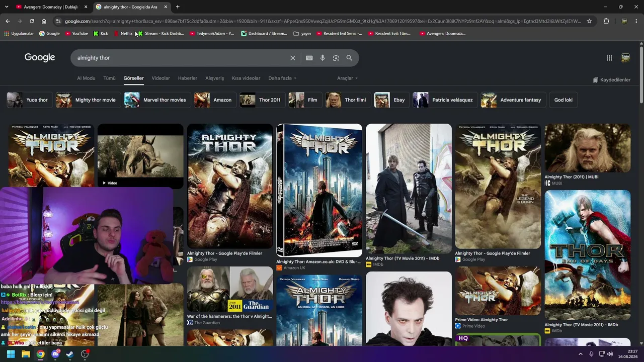Screen dimensions: 644x362
Task: Close the 'almighty thor - Google'da Ara' tab
Action: click(166, 7)
